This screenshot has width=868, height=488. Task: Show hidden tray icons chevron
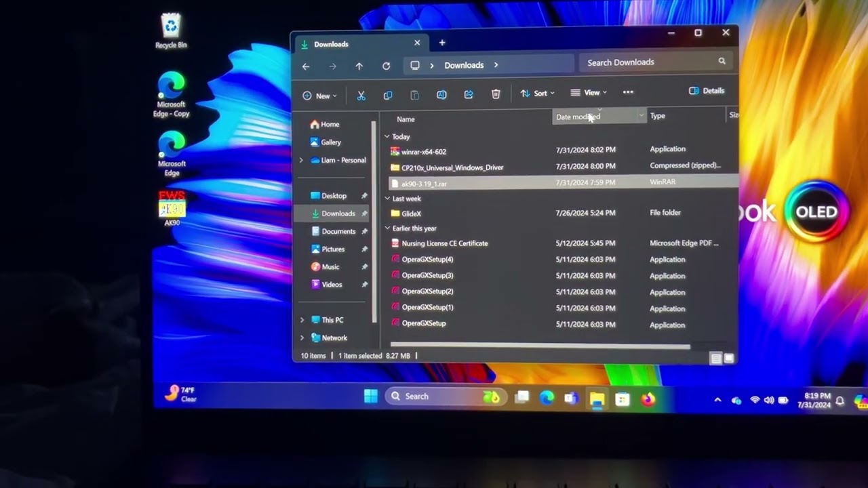(717, 401)
